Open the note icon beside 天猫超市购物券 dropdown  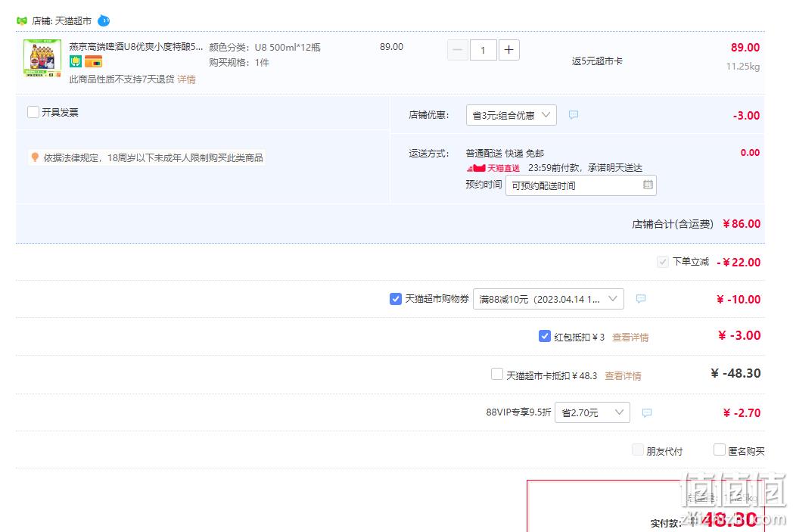coord(641,298)
